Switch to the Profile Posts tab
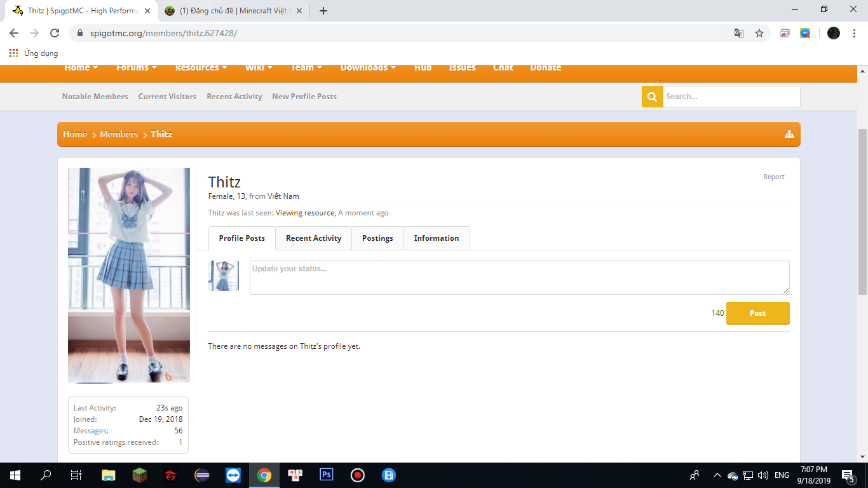This screenshot has height=488, width=868. (x=242, y=238)
